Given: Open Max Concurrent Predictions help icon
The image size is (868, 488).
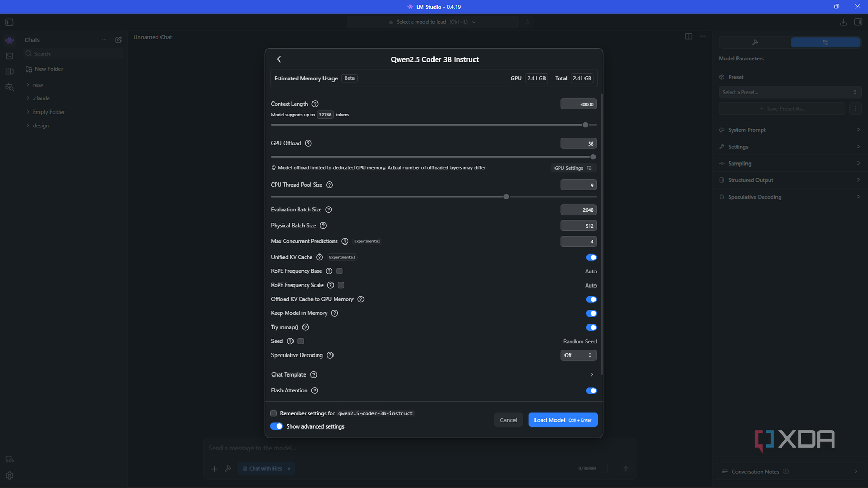Looking at the screenshot, I should (x=345, y=241).
